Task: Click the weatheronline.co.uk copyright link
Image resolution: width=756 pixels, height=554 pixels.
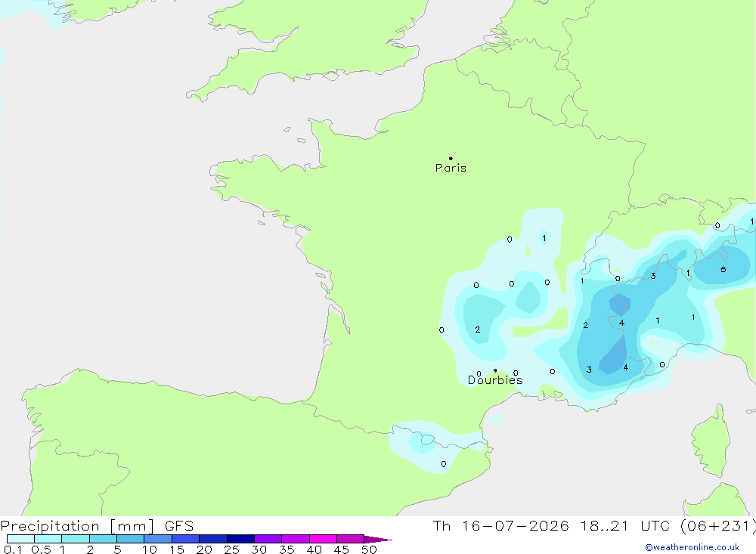Action: [x=692, y=547]
